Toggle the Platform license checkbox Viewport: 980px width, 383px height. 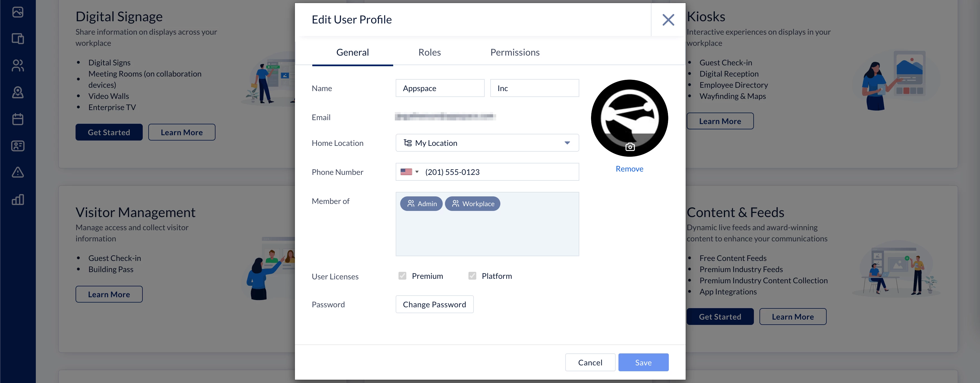pyautogui.click(x=472, y=276)
